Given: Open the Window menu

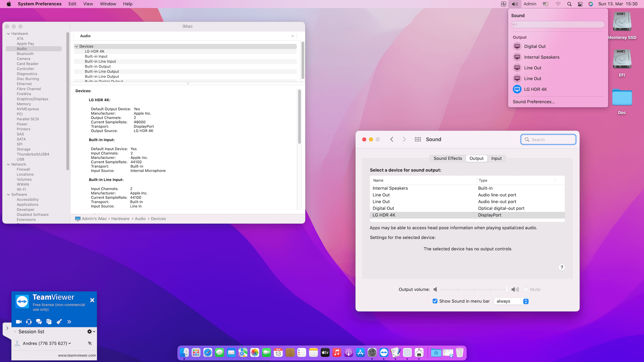Looking at the screenshot, I should point(108,4).
